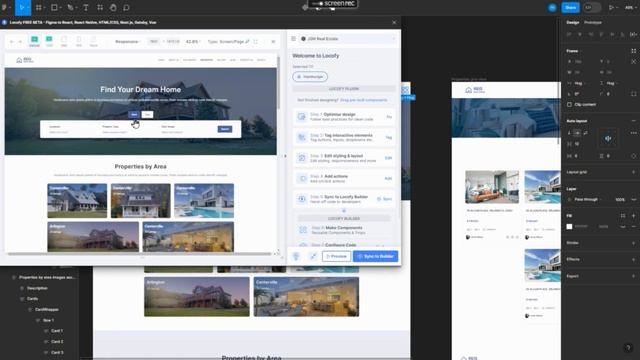Remove Auto layout with minus icon
The width and height of the screenshot is (640, 360).
point(633,121)
